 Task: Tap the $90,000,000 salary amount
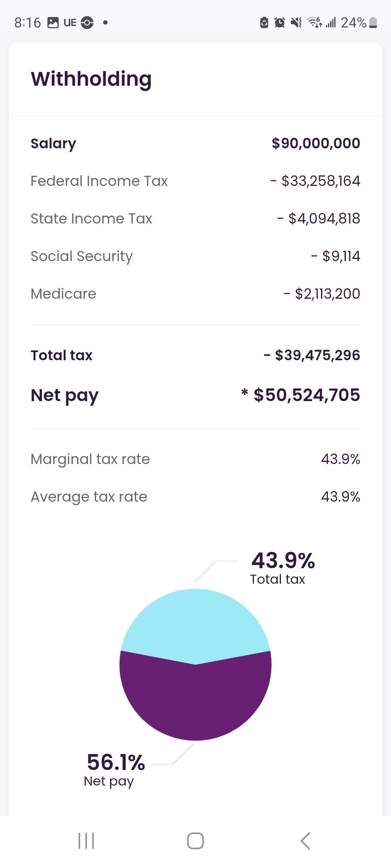[x=316, y=143]
